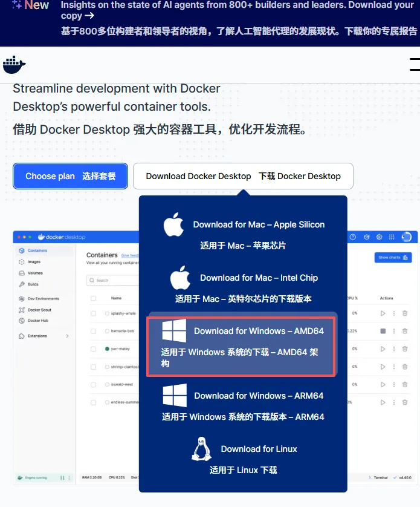Open Dev Environments in the sidebar
Viewport: 420px width, 507px height.
(44, 298)
